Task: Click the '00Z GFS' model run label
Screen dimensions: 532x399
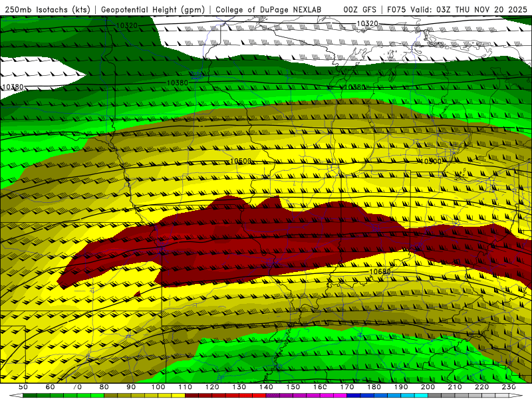Action: click(x=360, y=10)
